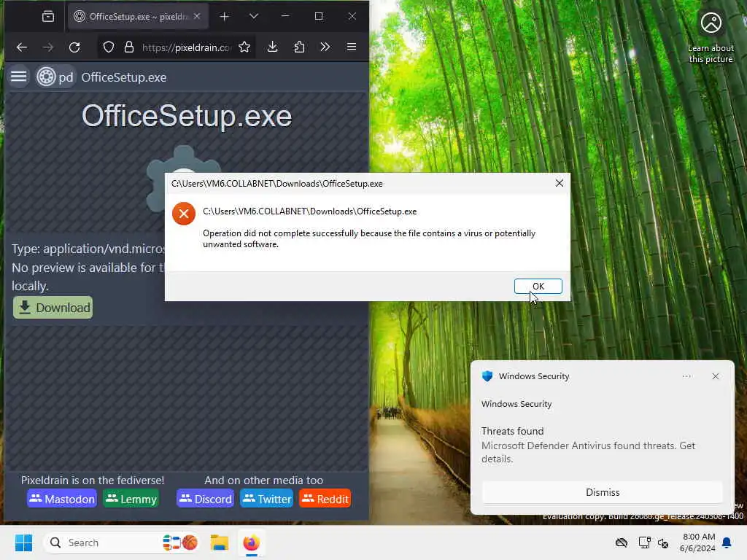Show more Firefox toolbar tools
This screenshot has width=747, height=560.
325,47
